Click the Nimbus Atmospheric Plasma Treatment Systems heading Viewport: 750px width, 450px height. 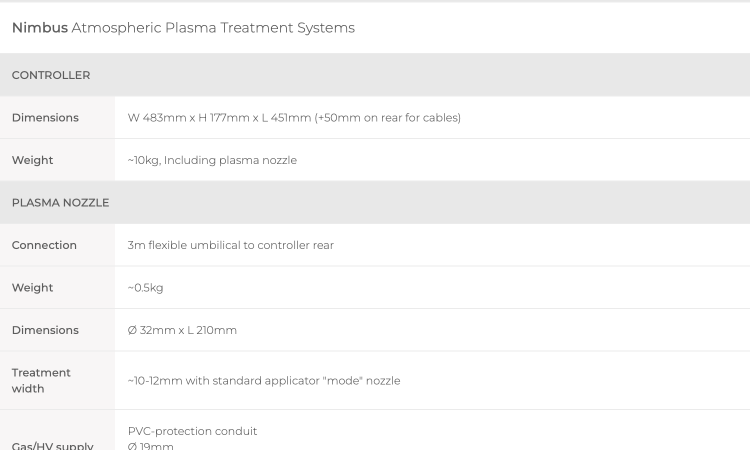click(183, 28)
